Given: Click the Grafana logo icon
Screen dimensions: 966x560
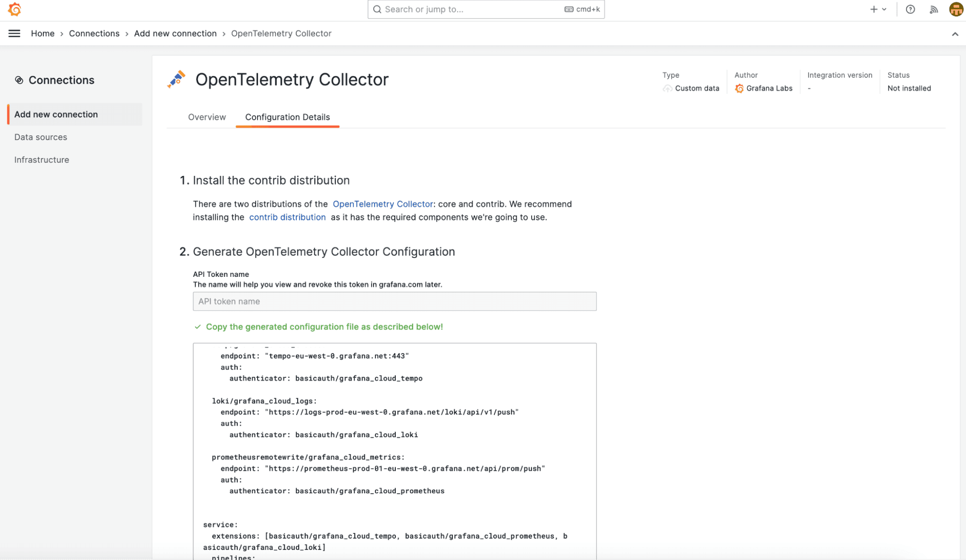Looking at the screenshot, I should pyautogui.click(x=14, y=9).
